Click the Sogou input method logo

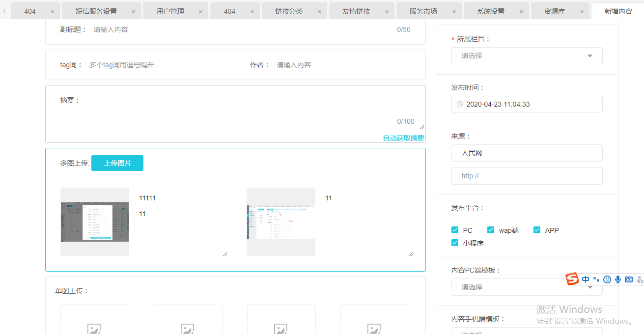click(x=572, y=279)
